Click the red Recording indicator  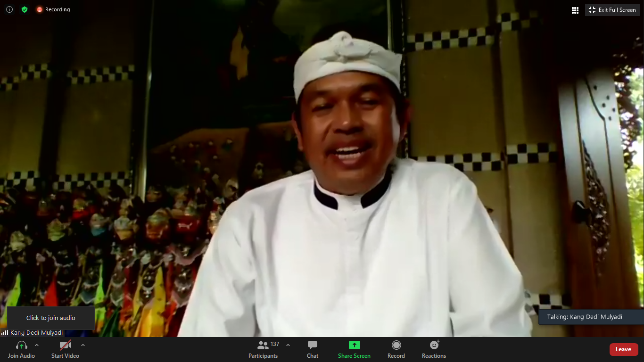pyautogui.click(x=53, y=9)
